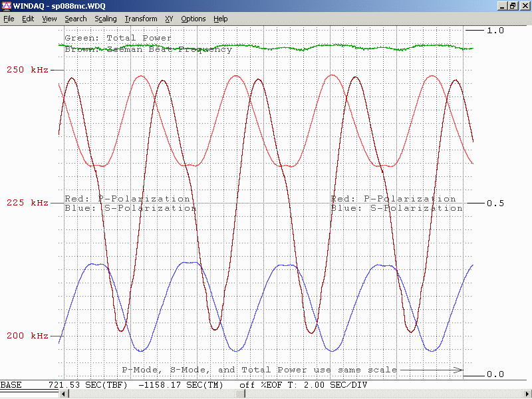The image size is (532, 399).
Task: Click the BASE label in status bar
Action: pyautogui.click(x=11, y=385)
